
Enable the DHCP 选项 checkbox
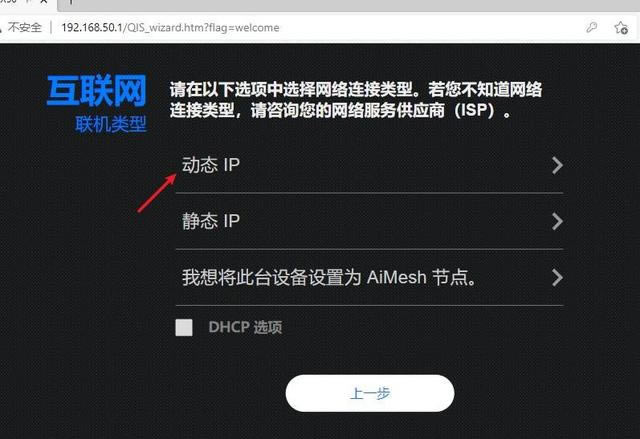[x=184, y=327]
